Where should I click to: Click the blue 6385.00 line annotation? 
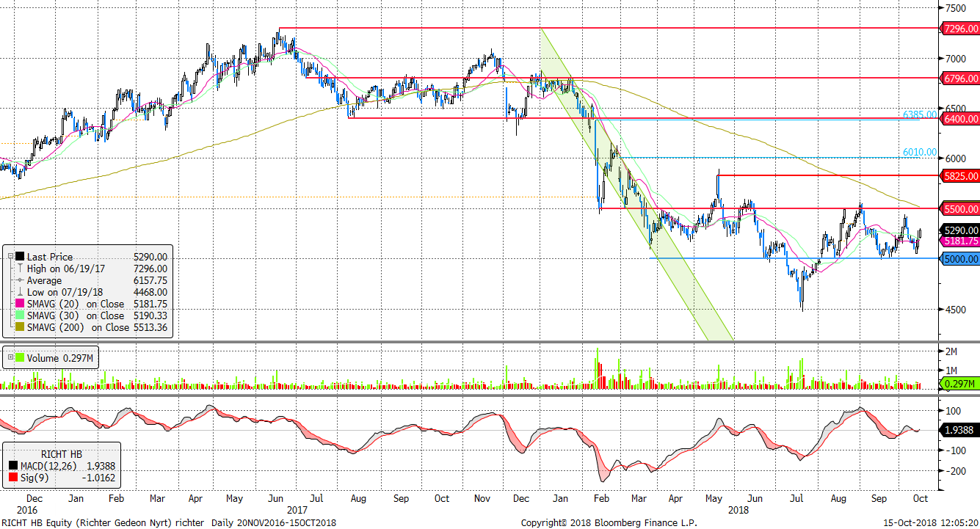920,114
